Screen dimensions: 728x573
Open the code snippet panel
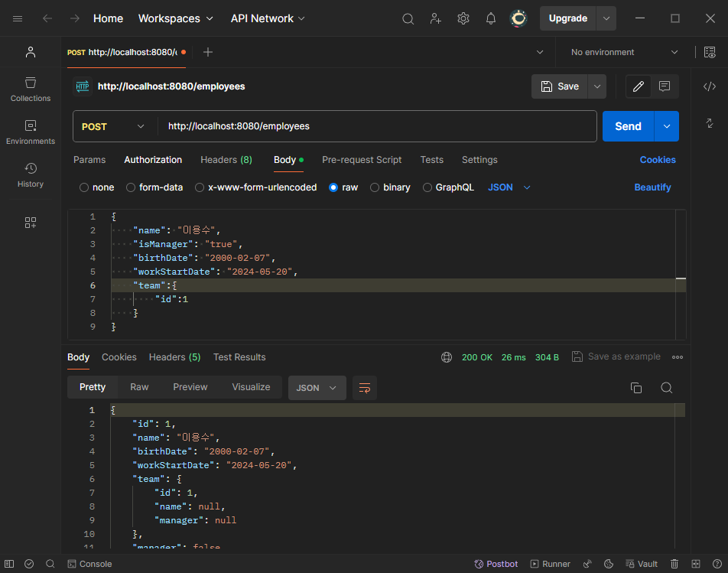710,86
